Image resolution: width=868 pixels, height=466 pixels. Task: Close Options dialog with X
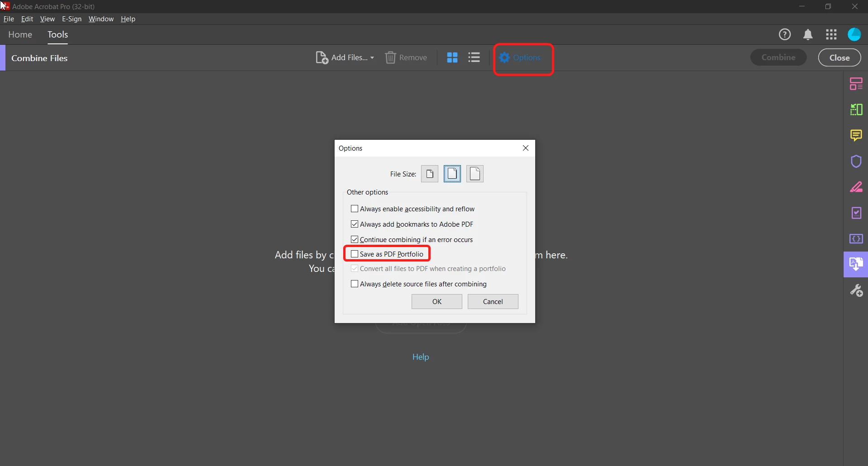[x=526, y=148]
